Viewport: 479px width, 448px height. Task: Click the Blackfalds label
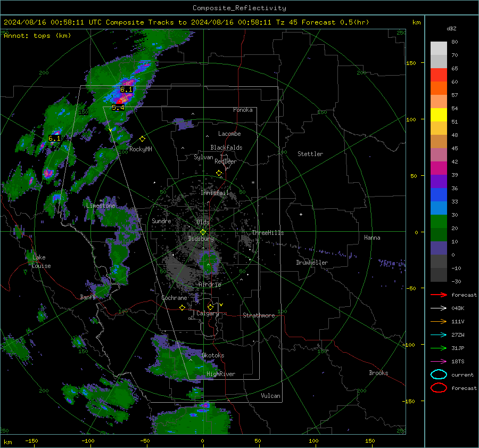(x=226, y=148)
